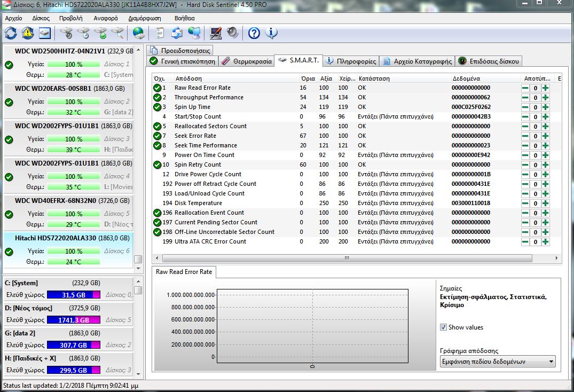Open the Βοήθεια menu
The width and height of the screenshot is (574, 392).
(x=185, y=18)
